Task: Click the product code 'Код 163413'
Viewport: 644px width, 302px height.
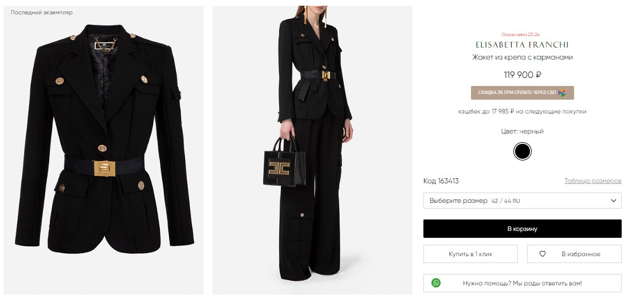Action: tap(441, 181)
